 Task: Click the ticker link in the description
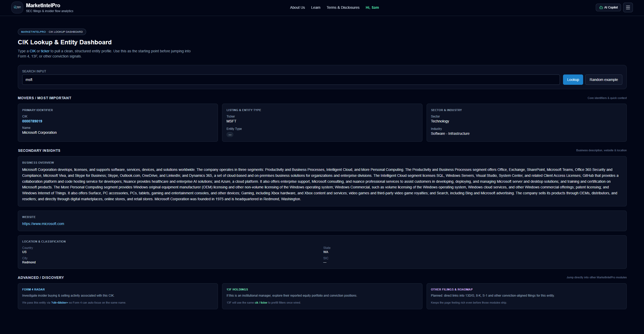pos(45,51)
